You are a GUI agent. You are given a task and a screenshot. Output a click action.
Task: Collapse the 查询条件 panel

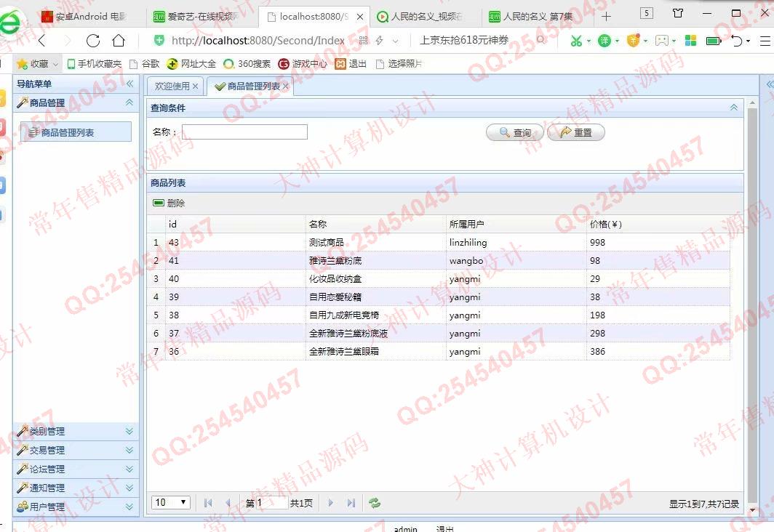pos(733,108)
